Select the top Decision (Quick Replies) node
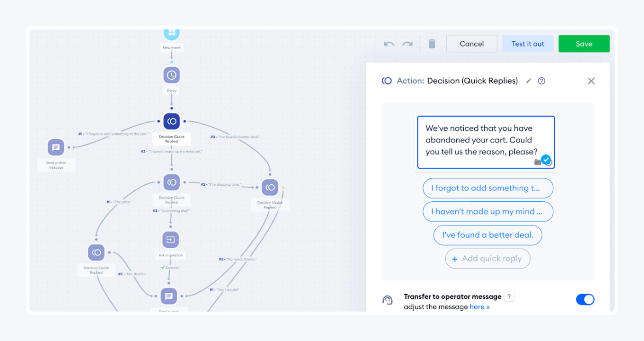Image resolution: width=644 pixels, height=341 pixels. pyautogui.click(x=171, y=121)
